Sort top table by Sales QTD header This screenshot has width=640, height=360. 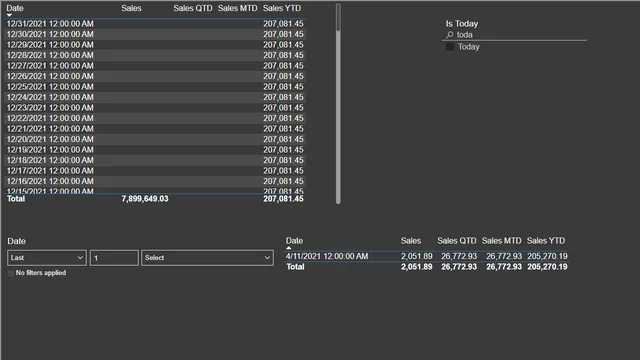coord(193,8)
